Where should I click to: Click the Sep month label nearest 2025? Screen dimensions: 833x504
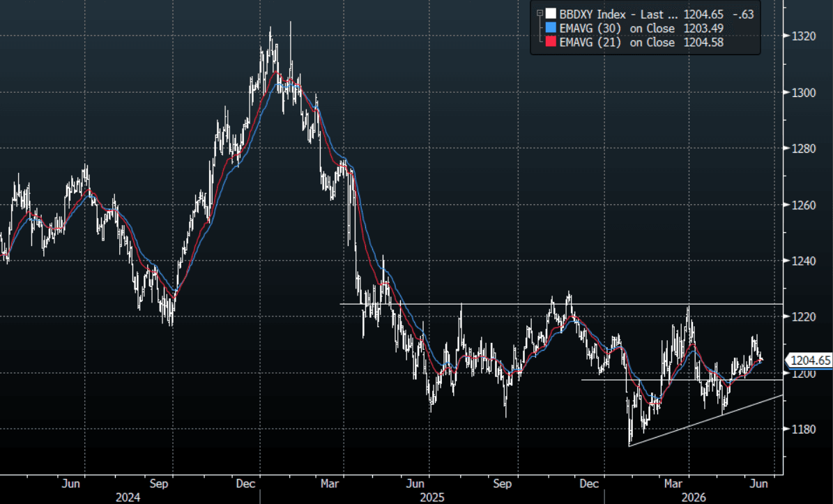(502, 484)
